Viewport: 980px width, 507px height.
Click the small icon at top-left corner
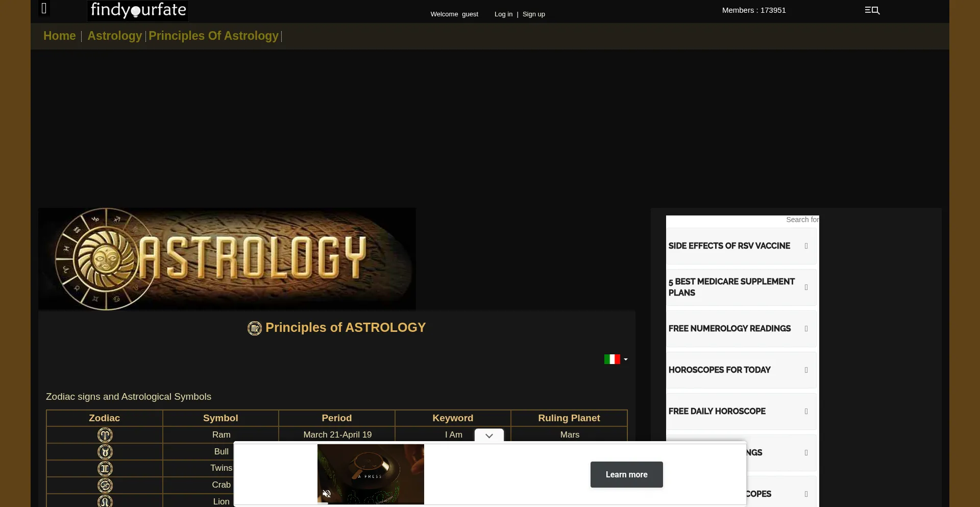coord(44,9)
